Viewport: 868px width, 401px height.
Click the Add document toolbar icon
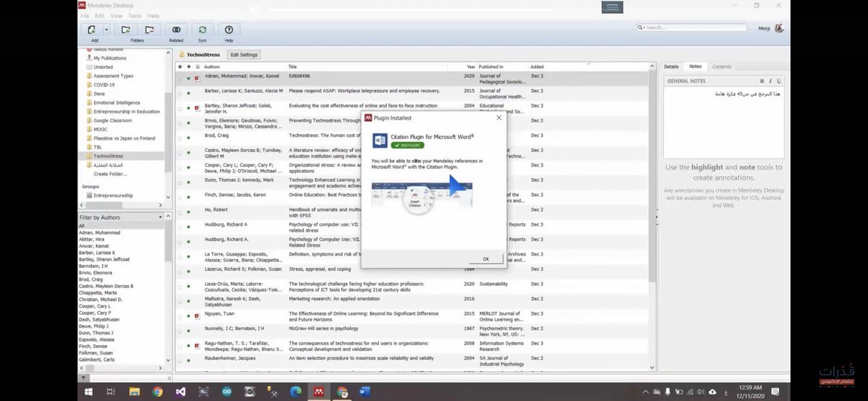(x=92, y=30)
